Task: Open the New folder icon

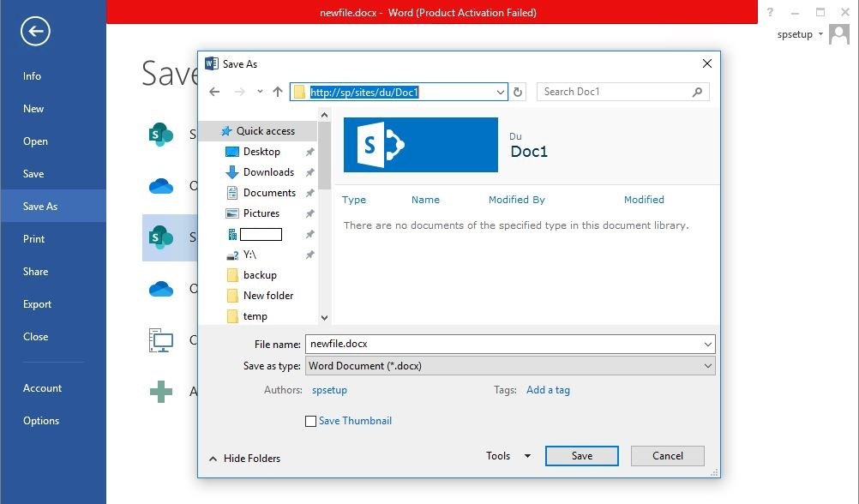Action: point(232,296)
